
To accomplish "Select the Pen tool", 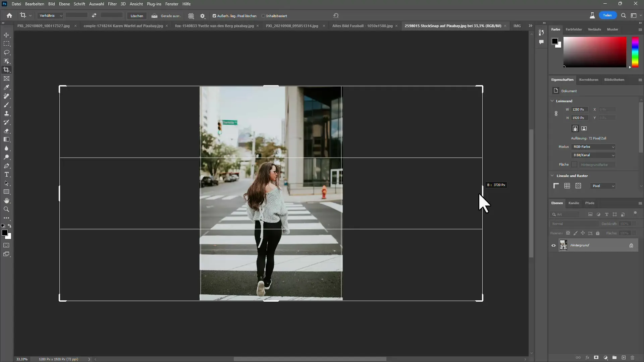I will click(x=6, y=166).
